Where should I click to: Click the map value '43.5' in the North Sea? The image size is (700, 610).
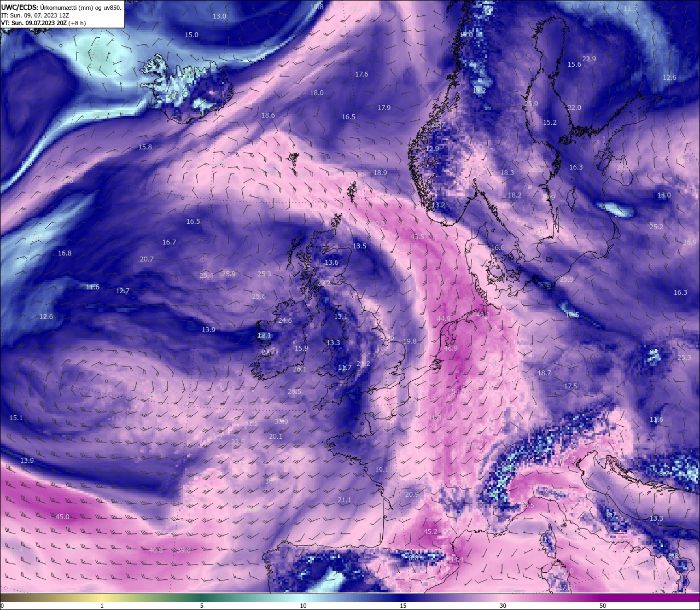click(x=417, y=237)
